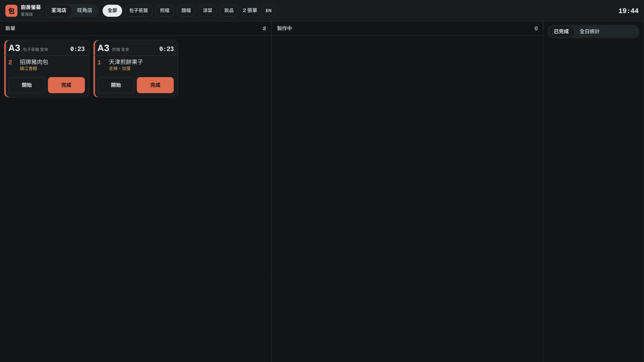Switch to the 荃灣店 branch

click(59, 11)
